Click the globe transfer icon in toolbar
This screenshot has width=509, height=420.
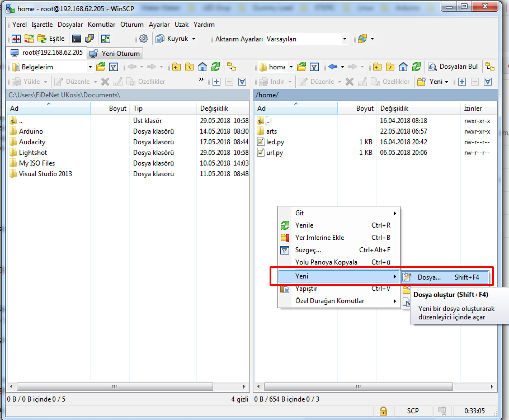362,39
